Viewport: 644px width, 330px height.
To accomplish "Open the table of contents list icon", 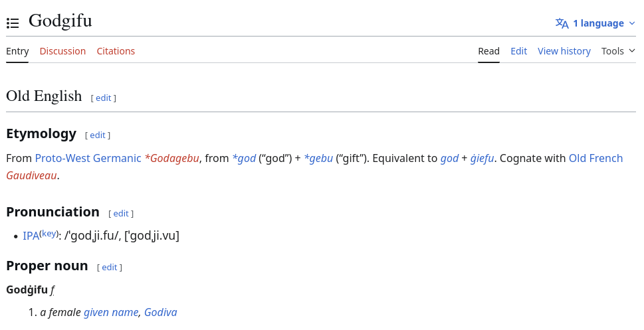I will [x=13, y=23].
